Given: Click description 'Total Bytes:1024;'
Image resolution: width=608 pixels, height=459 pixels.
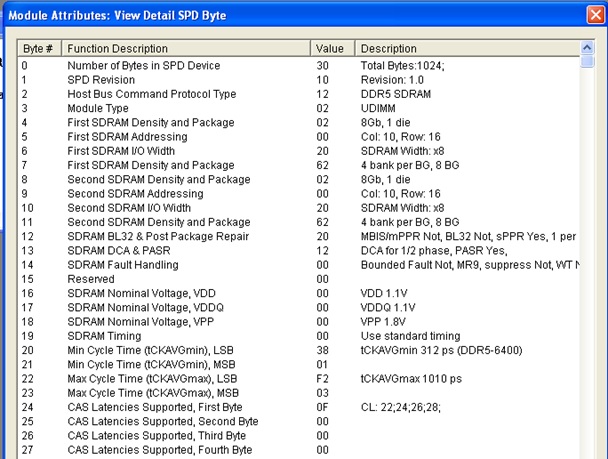Looking at the screenshot, I should pos(402,66).
